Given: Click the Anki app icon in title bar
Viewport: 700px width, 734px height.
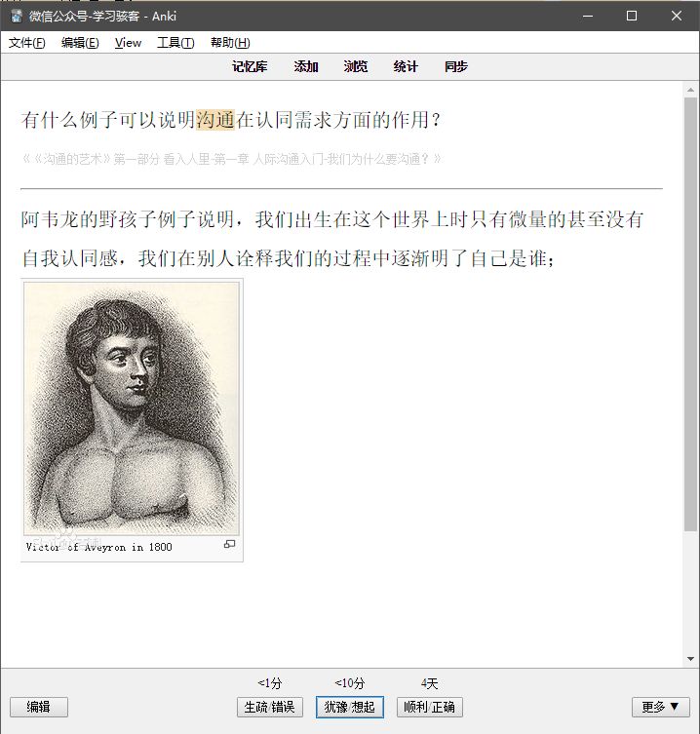Looking at the screenshot, I should point(17,16).
